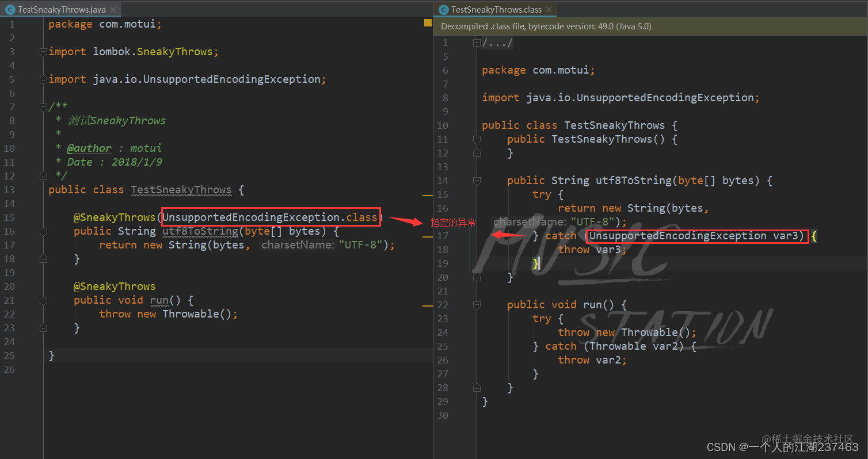This screenshot has height=459, width=868.
Task: Collapse the lombok import fold marker in the .java file
Action: pyautogui.click(x=43, y=52)
